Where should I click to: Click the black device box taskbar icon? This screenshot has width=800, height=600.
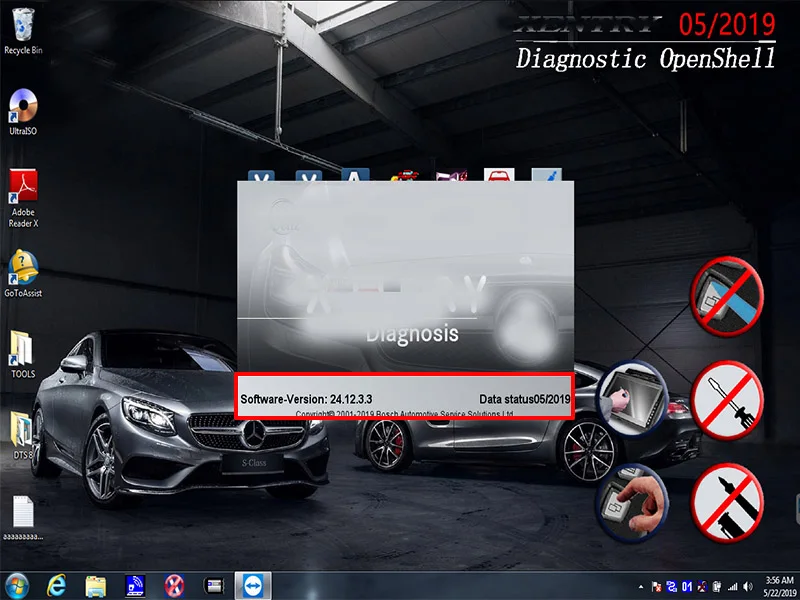click(x=214, y=586)
